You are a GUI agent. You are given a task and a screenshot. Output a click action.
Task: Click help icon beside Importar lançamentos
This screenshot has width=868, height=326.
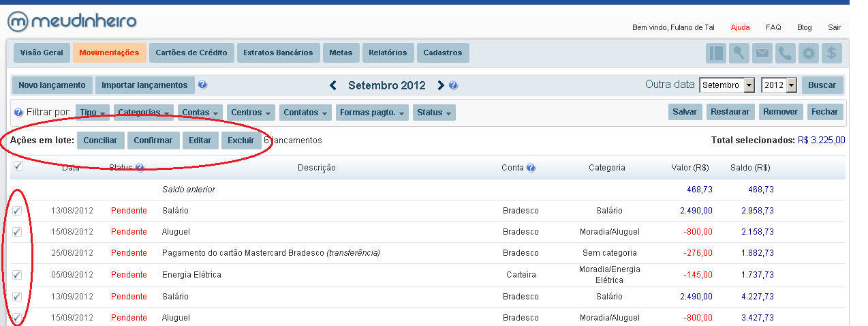coord(202,85)
